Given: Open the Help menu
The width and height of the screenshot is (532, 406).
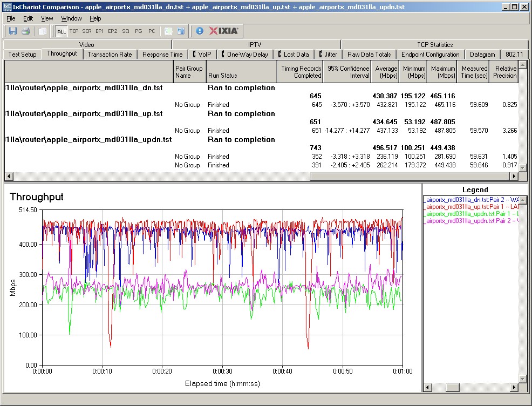Looking at the screenshot, I should coord(96,18).
